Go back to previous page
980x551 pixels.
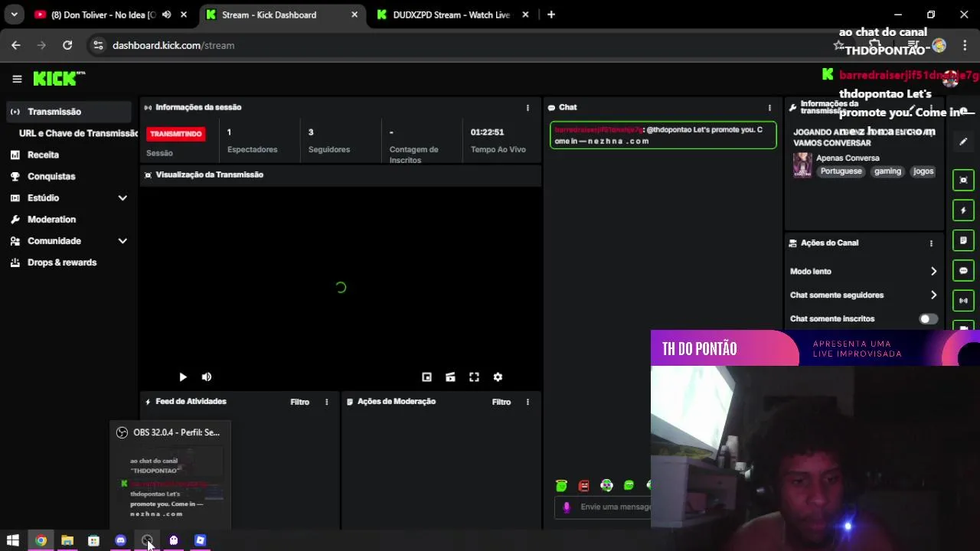pos(16,45)
